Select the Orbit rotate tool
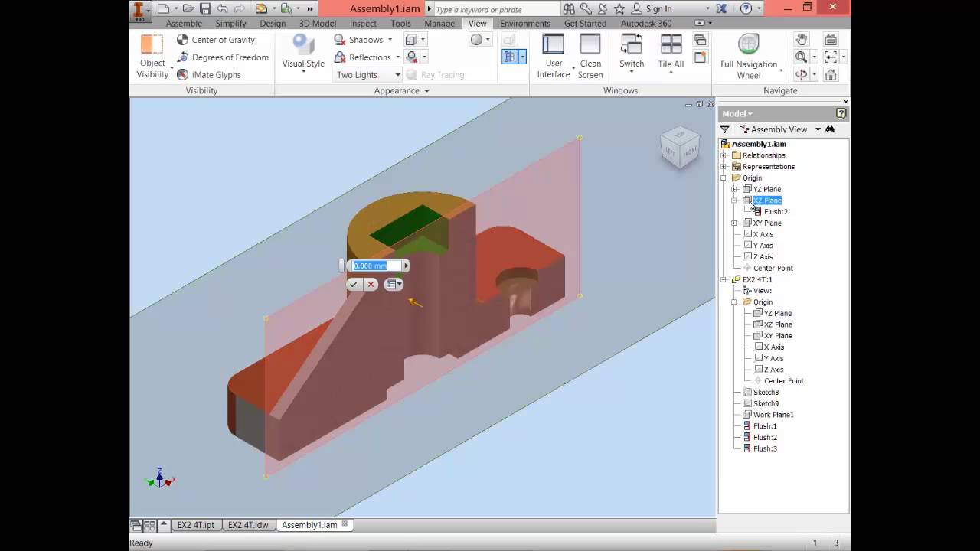This screenshot has height=551, width=980. tap(801, 74)
